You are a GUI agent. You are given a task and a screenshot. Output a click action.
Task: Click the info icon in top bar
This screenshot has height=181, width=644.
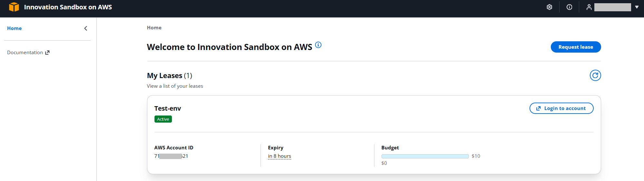tap(570, 7)
